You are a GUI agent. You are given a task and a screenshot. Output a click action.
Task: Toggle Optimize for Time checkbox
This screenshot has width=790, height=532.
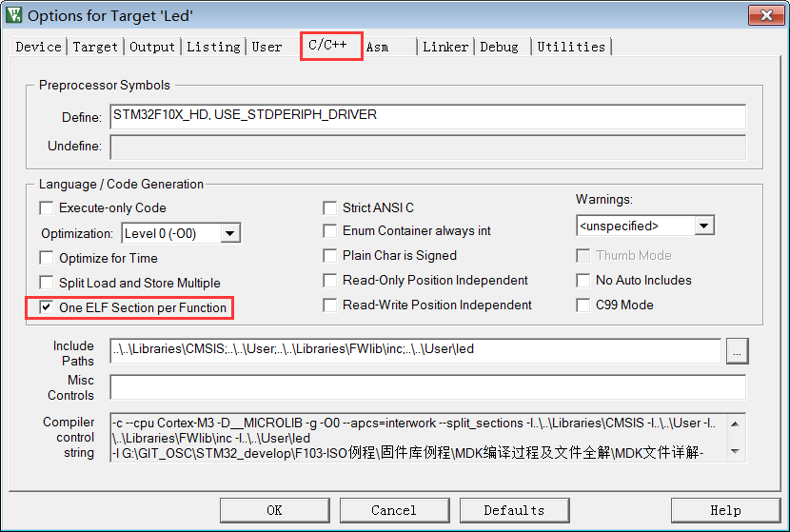click(x=47, y=258)
